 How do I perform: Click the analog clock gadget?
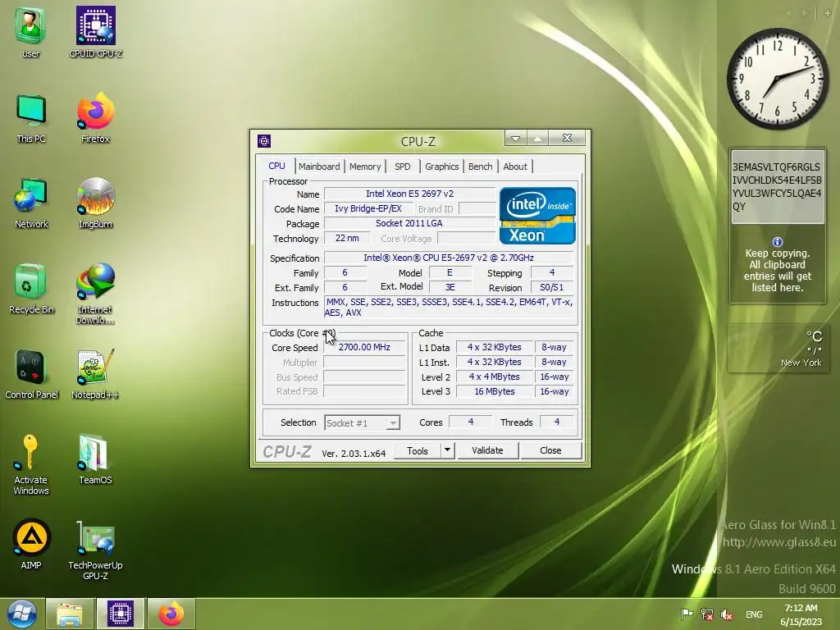point(778,79)
